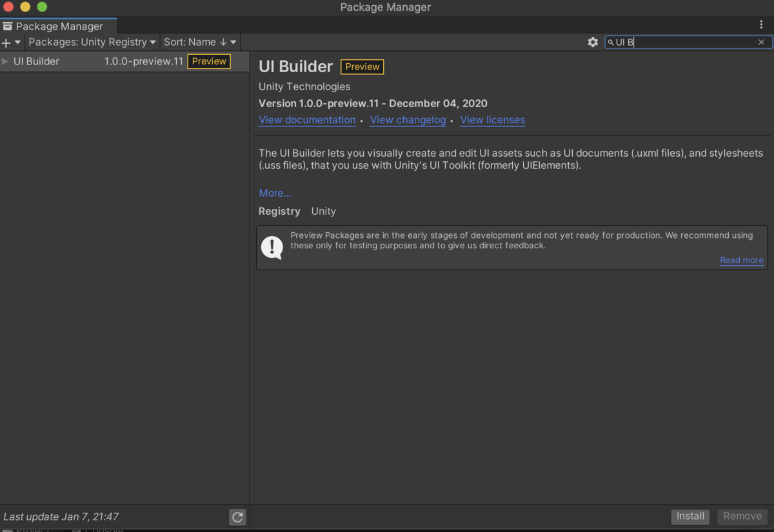
Task: Expand the UI Builder package row
Action: [x=5, y=61]
